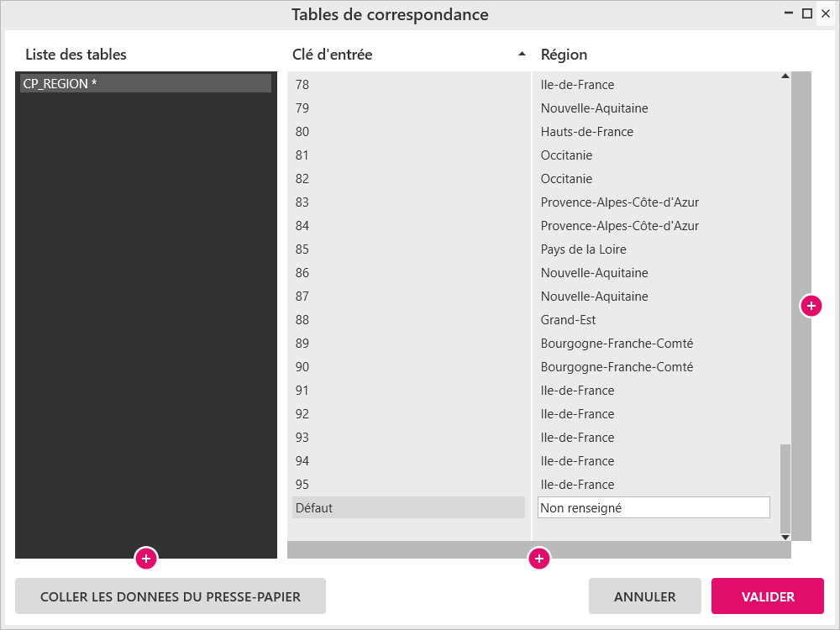Select key cell 83
The width and height of the screenshot is (840, 630).
tap(409, 202)
